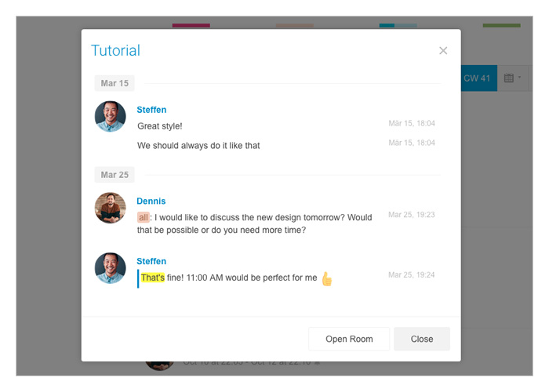Click the Close button
Screen dimensions: 549x392
click(x=422, y=339)
